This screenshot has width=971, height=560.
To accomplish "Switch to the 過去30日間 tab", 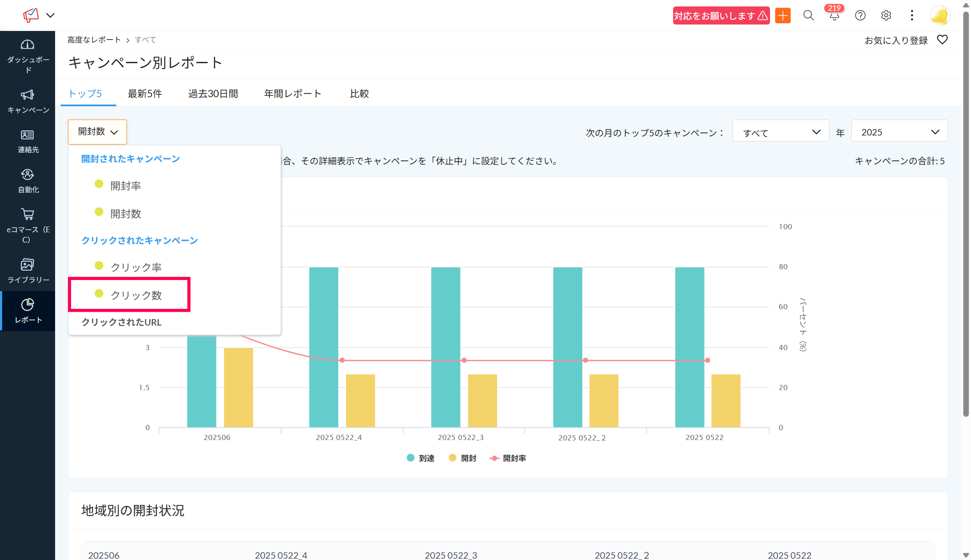I will 213,94.
